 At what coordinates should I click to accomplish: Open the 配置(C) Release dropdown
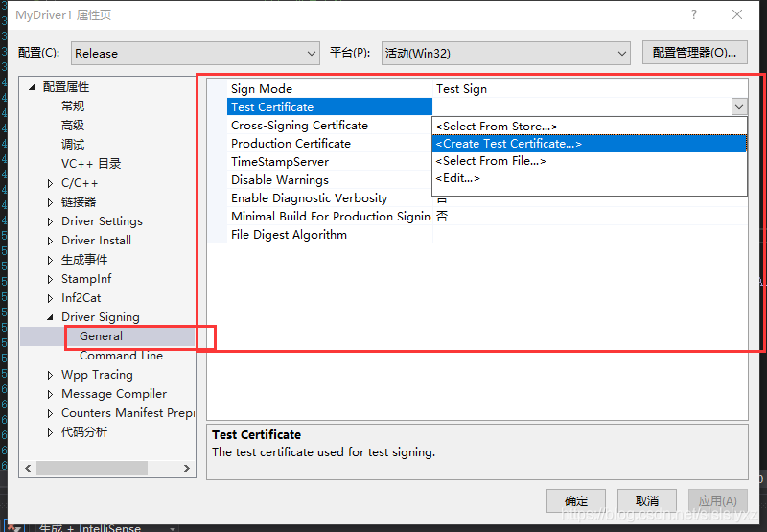[x=196, y=54]
